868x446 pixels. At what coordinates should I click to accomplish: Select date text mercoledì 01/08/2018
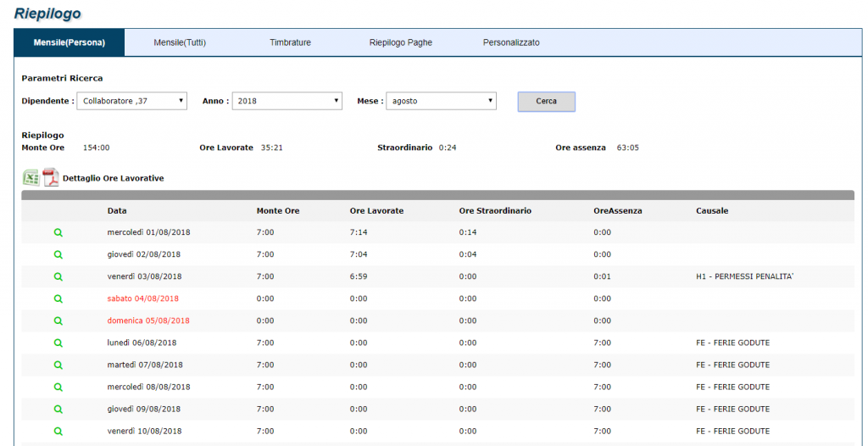click(x=148, y=232)
